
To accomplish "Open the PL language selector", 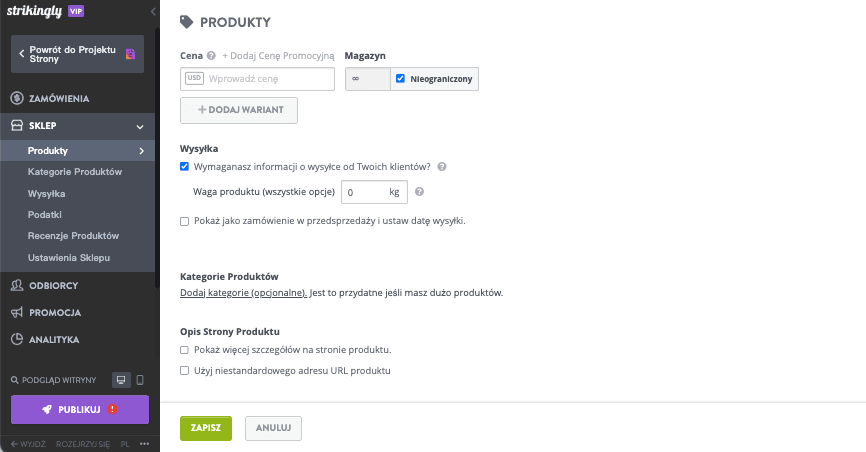I will 125,443.
